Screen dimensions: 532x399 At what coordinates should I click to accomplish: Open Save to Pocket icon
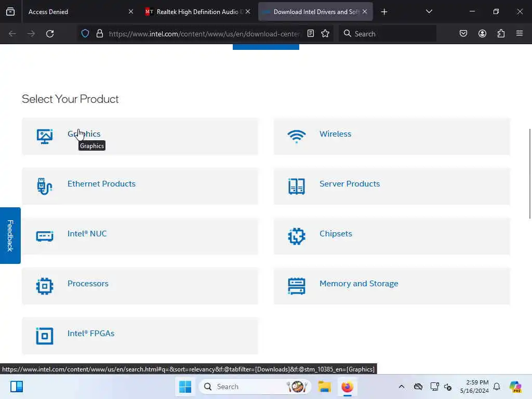point(463,34)
